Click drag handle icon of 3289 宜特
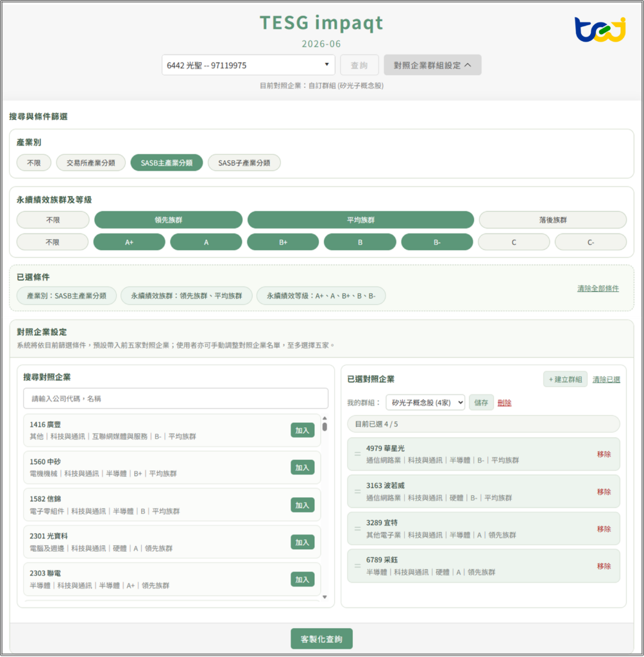This screenshot has height=657, width=644. pos(357,529)
